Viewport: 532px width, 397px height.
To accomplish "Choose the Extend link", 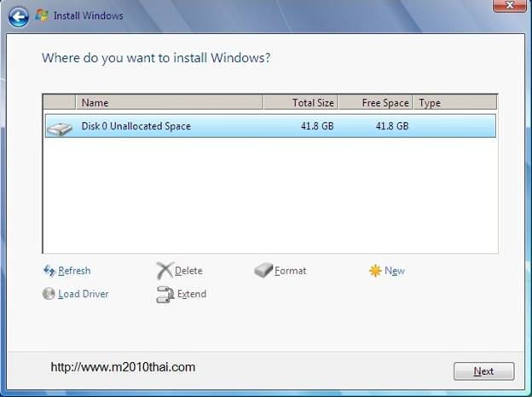I will 192,294.
